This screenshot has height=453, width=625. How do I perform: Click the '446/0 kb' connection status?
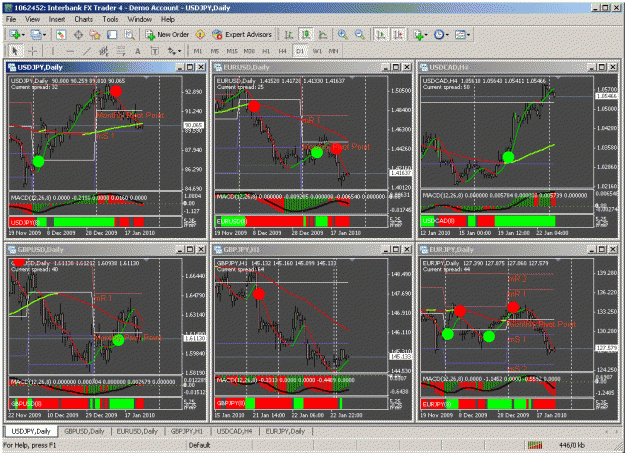coord(571,445)
